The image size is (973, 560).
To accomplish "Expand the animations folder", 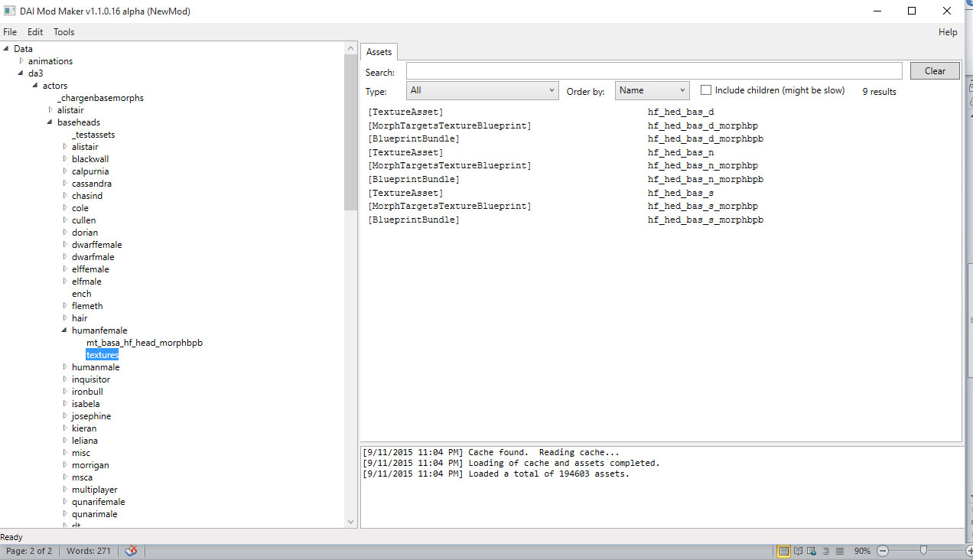I will [21, 61].
